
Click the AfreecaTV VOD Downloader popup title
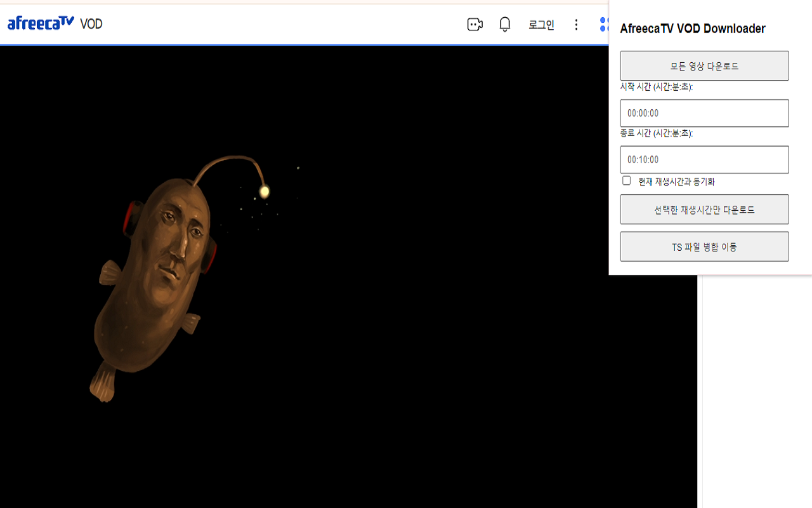pyautogui.click(x=693, y=29)
